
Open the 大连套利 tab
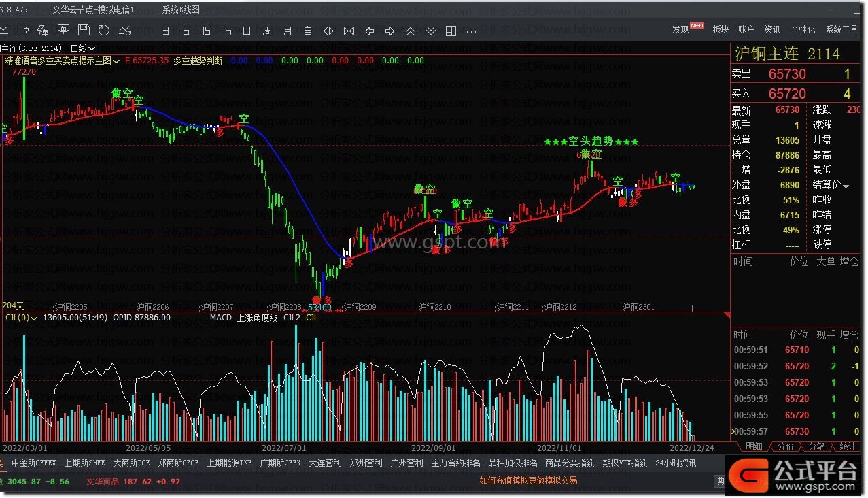pyautogui.click(x=326, y=463)
